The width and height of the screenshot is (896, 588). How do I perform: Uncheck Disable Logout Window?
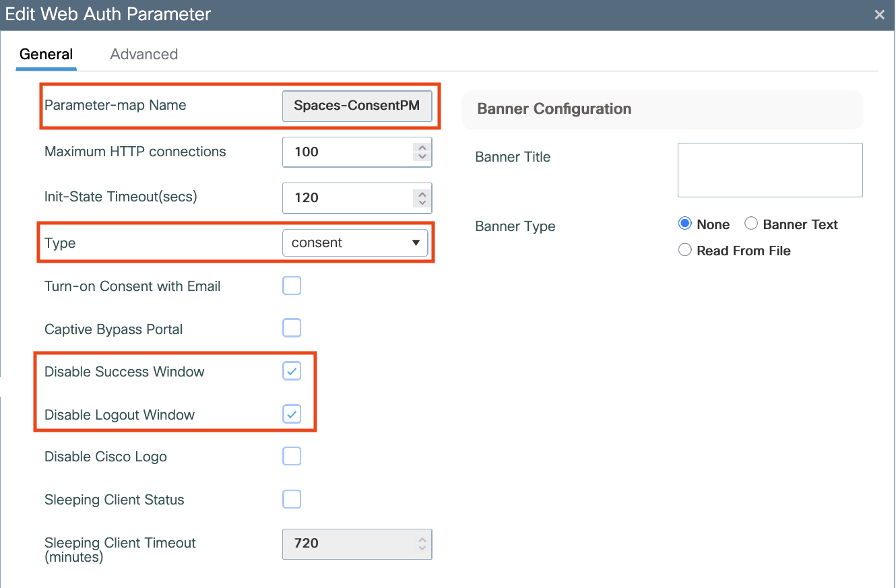[292, 414]
